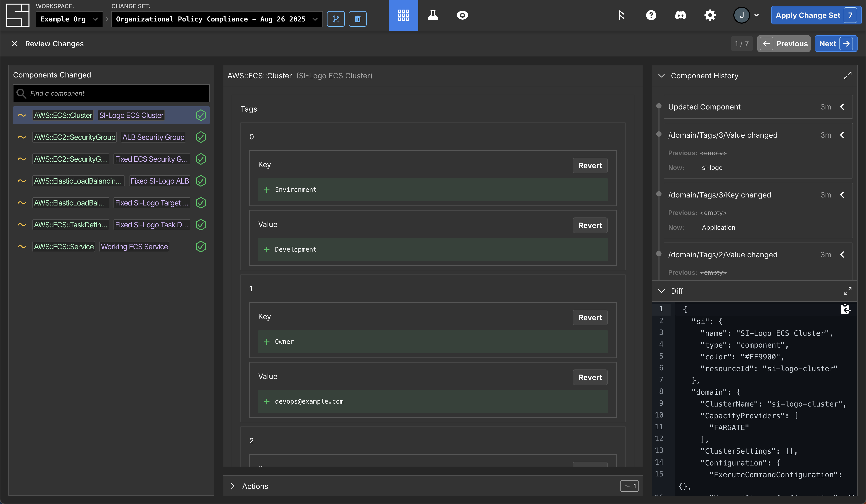Click qualification check icon for ALB Security Group
The image size is (866, 504).
201,137
